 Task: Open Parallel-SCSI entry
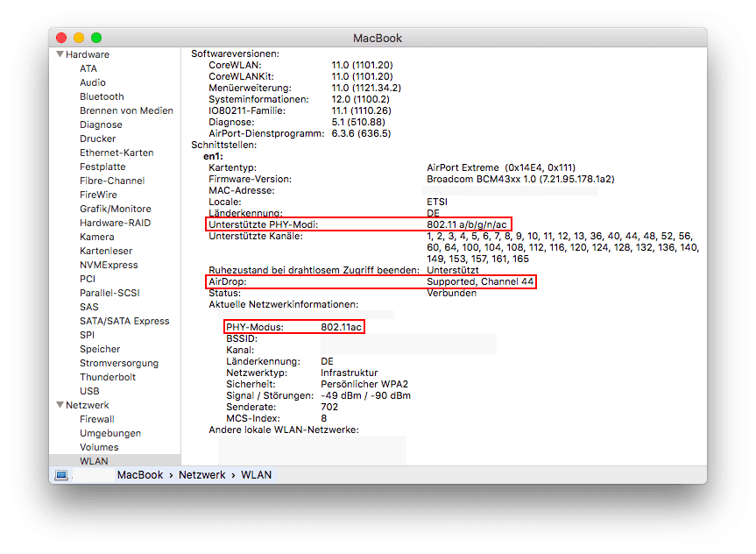point(110,293)
